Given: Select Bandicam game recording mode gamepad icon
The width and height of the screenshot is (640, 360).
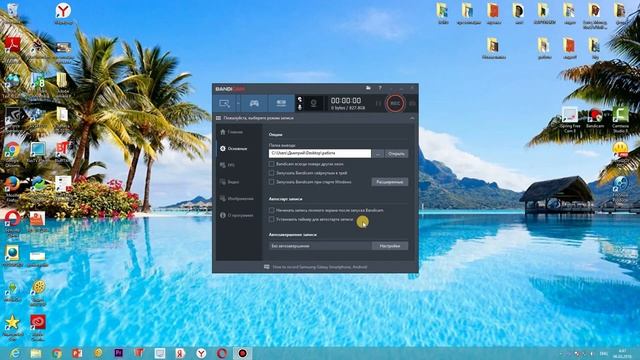Looking at the screenshot, I should coord(254,104).
